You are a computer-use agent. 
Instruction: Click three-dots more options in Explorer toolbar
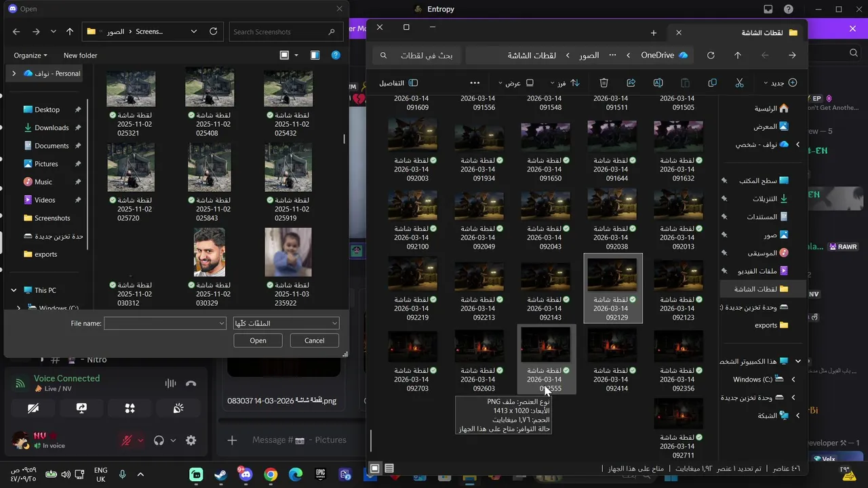pyautogui.click(x=475, y=83)
